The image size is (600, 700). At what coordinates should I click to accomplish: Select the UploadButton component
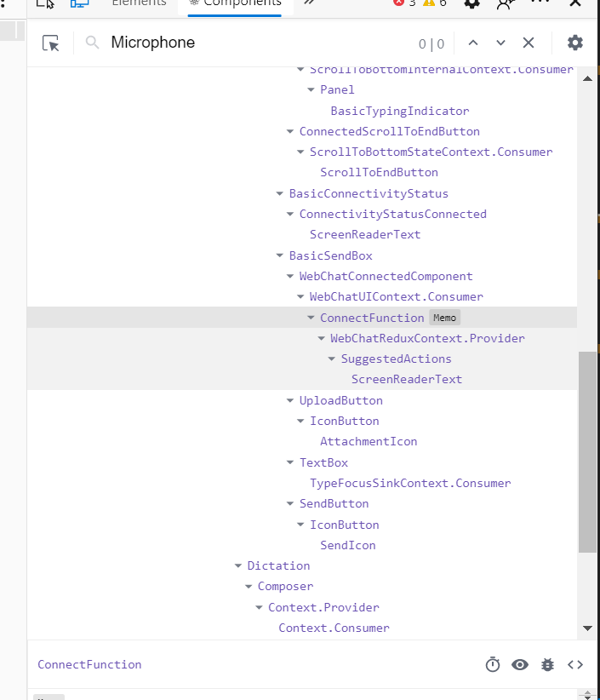340,399
